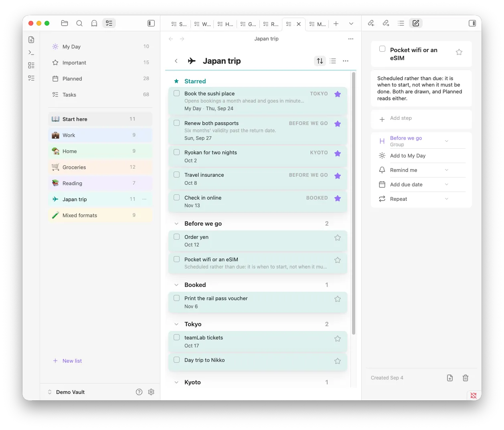This screenshot has width=504, height=430.
Task: Click sync disabled icon in status corner
Action: click(474, 396)
